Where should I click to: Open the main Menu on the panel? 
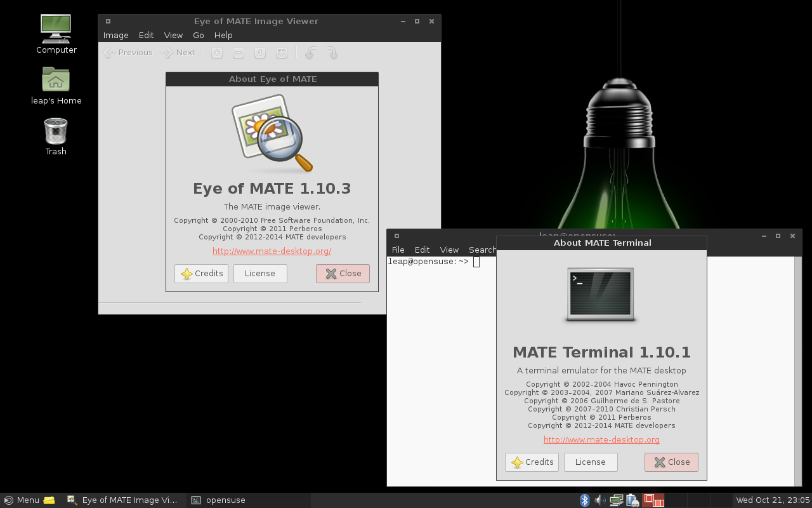[x=22, y=500]
